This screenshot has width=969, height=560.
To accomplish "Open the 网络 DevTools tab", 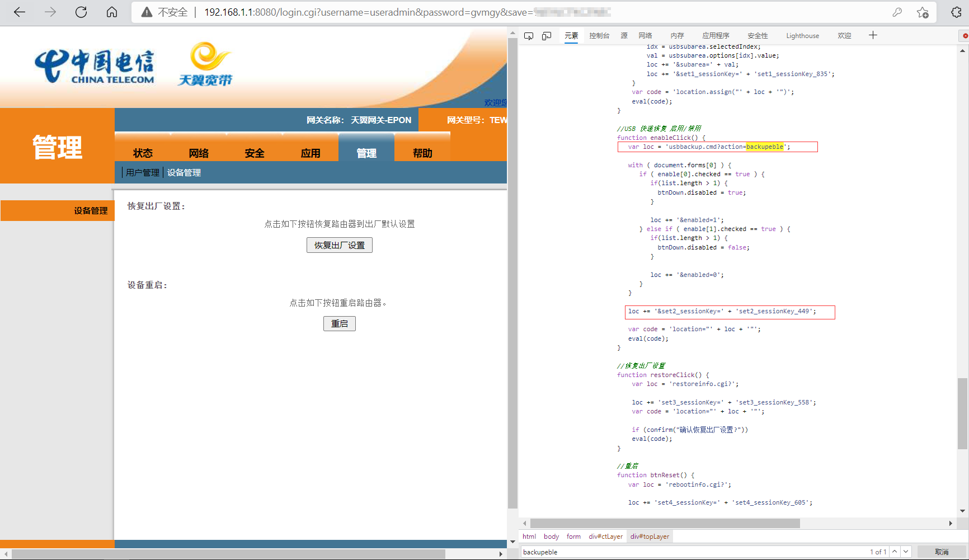I will click(x=645, y=36).
